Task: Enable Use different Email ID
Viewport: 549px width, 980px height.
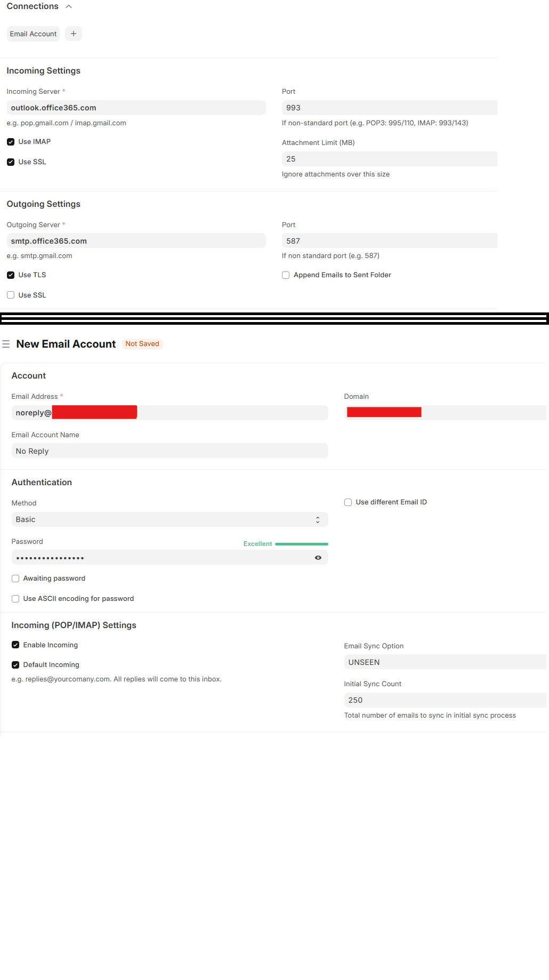Action: 348,502
